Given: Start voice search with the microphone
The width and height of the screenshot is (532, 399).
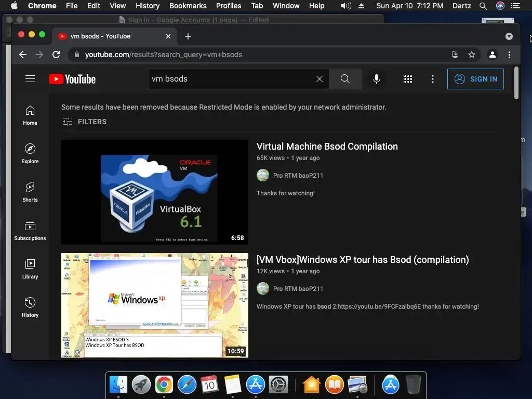Looking at the screenshot, I should pyautogui.click(x=376, y=79).
